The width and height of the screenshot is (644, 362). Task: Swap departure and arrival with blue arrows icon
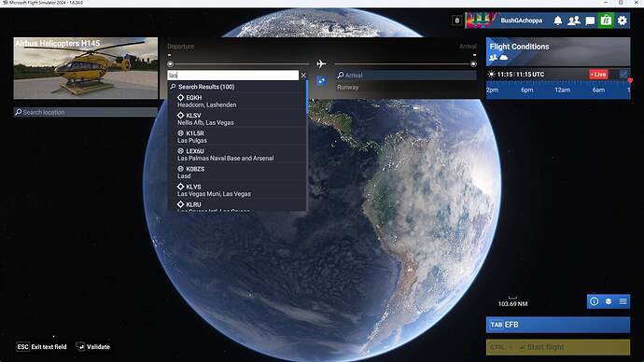point(322,81)
